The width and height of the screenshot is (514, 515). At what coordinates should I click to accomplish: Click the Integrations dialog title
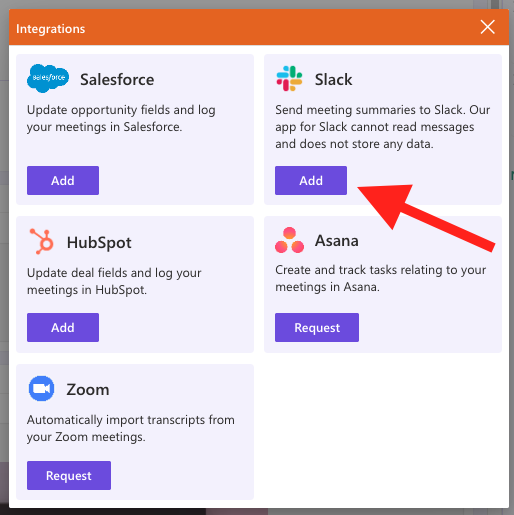(51, 29)
